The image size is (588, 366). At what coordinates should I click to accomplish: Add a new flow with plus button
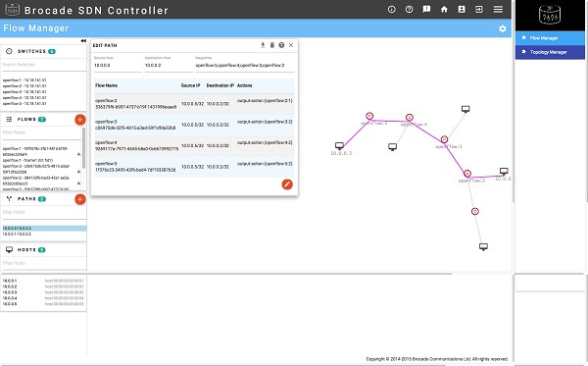(x=80, y=120)
